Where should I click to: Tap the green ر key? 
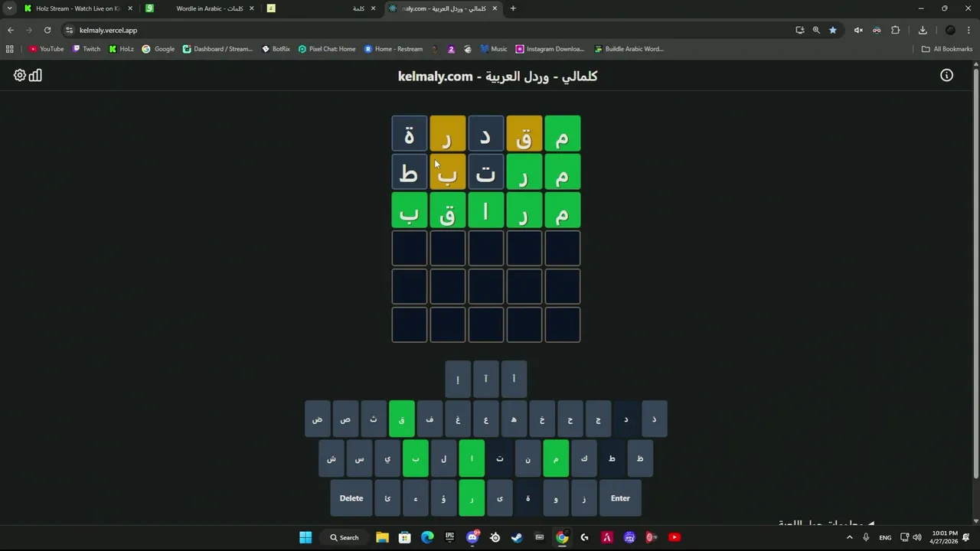pos(472,498)
